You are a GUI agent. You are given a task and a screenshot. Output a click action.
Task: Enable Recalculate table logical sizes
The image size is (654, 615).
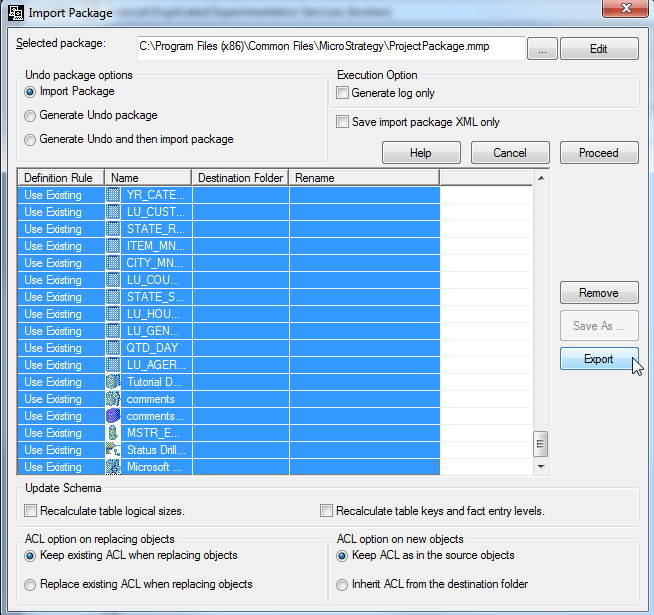[x=31, y=511]
